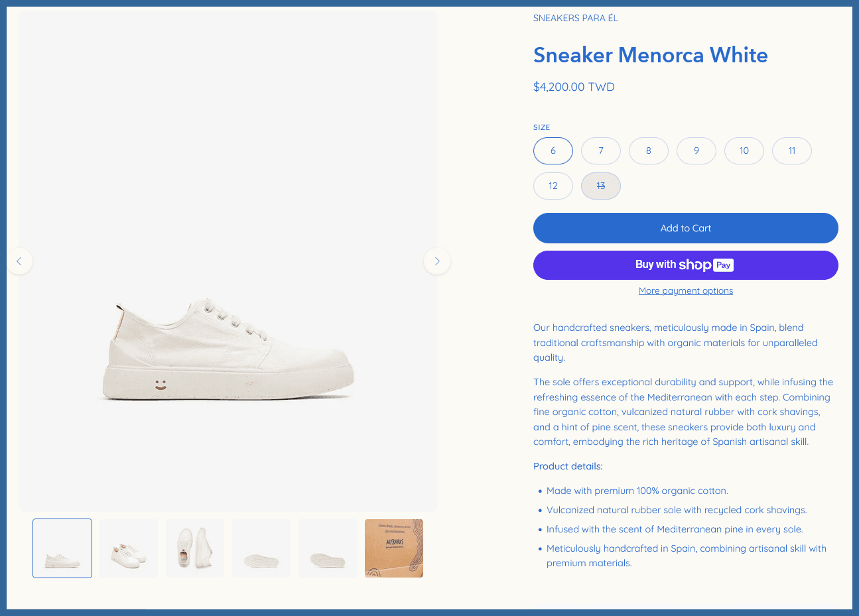The width and height of the screenshot is (859, 616).
Task: Select size 6 option
Action: pyautogui.click(x=553, y=151)
